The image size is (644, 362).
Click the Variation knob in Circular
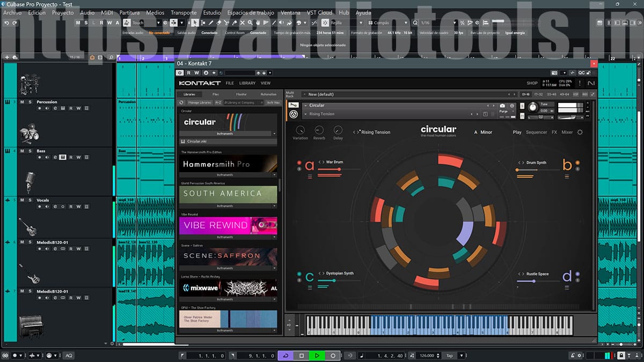coord(300,130)
